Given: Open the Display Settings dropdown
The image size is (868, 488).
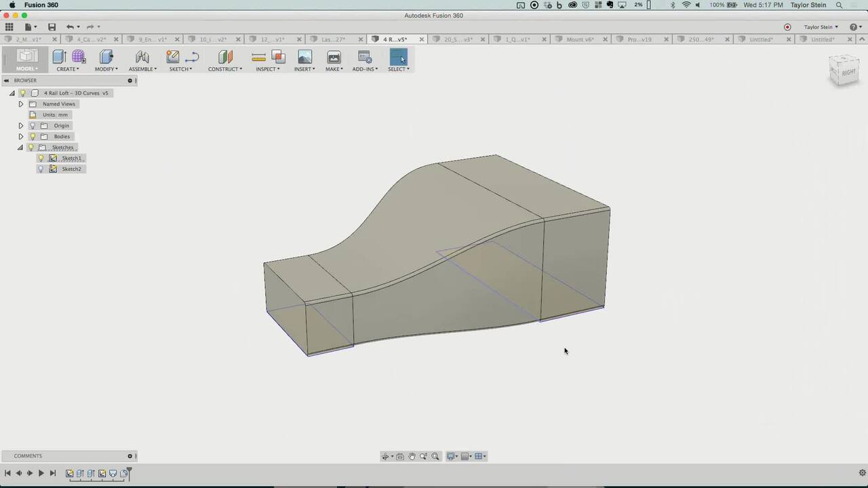Looking at the screenshot, I should click(452, 456).
